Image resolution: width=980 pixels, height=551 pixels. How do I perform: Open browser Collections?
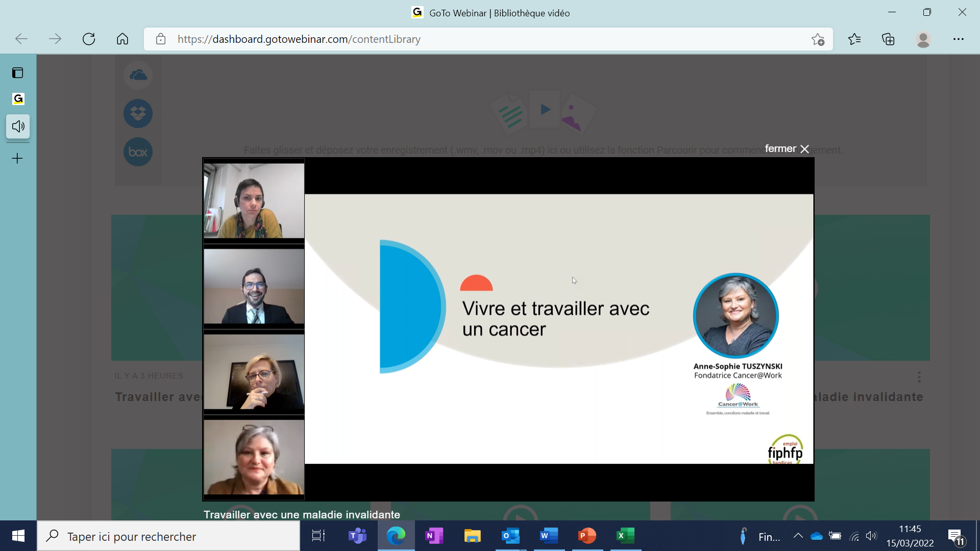pos(888,39)
